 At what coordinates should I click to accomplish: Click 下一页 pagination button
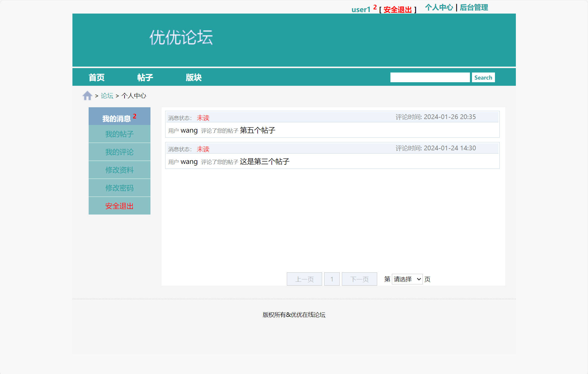tap(359, 279)
